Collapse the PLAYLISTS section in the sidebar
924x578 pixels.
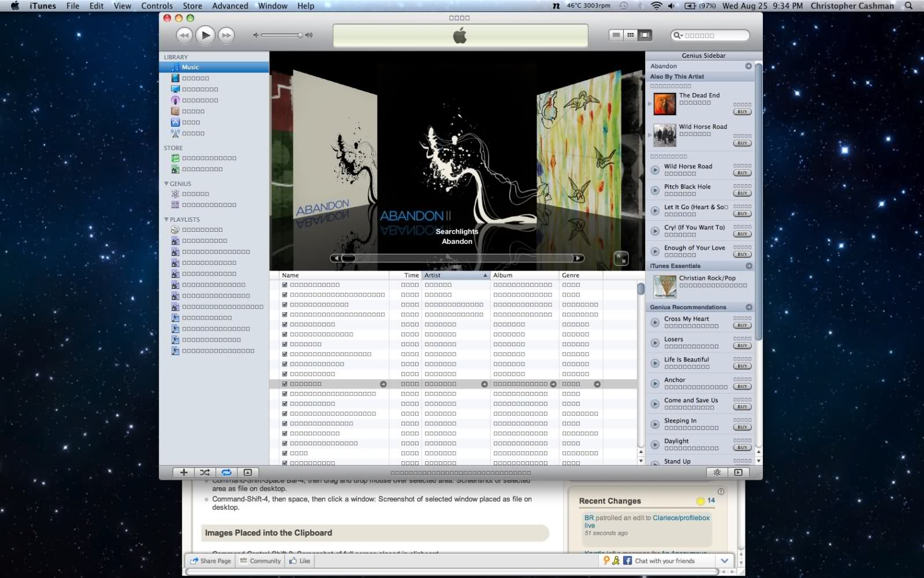pyautogui.click(x=166, y=219)
